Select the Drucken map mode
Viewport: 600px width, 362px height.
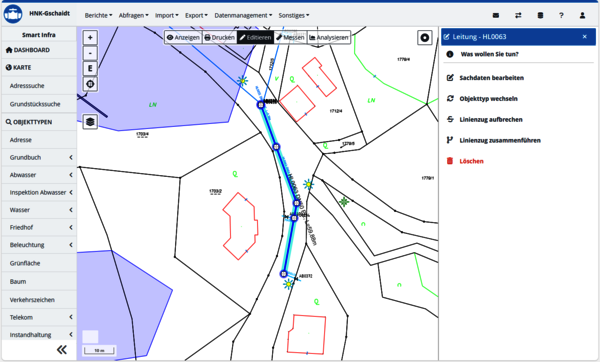(219, 38)
